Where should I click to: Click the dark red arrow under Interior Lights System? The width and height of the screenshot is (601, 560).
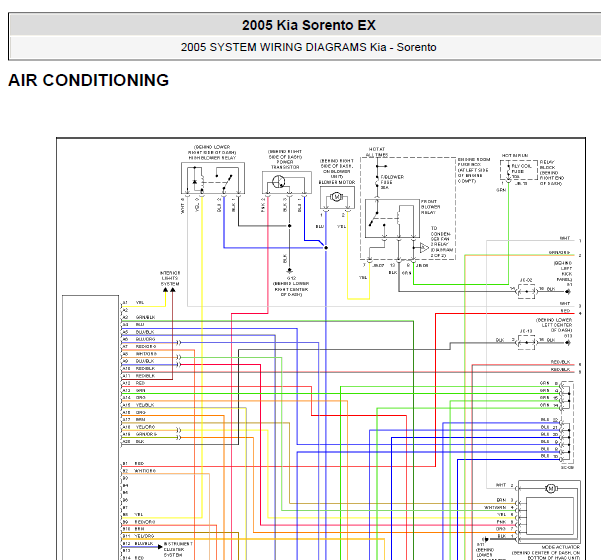click(173, 290)
